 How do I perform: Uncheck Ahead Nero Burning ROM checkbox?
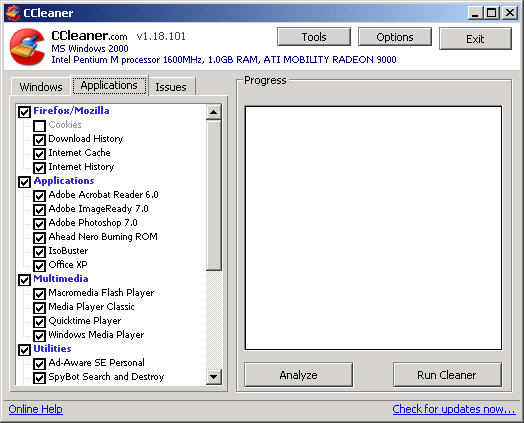click(39, 238)
